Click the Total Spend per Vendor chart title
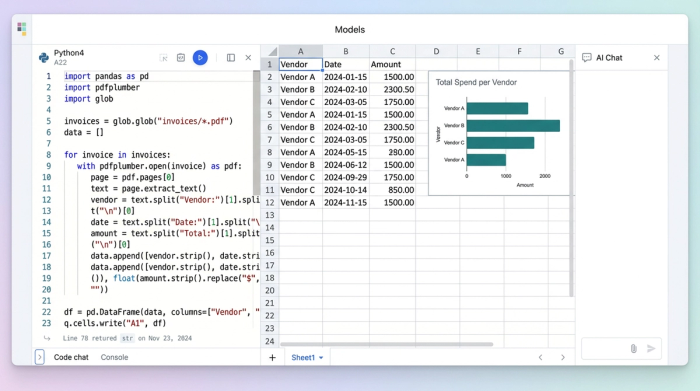Image resolution: width=700 pixels, height=391 pixels. click(476, 82)
